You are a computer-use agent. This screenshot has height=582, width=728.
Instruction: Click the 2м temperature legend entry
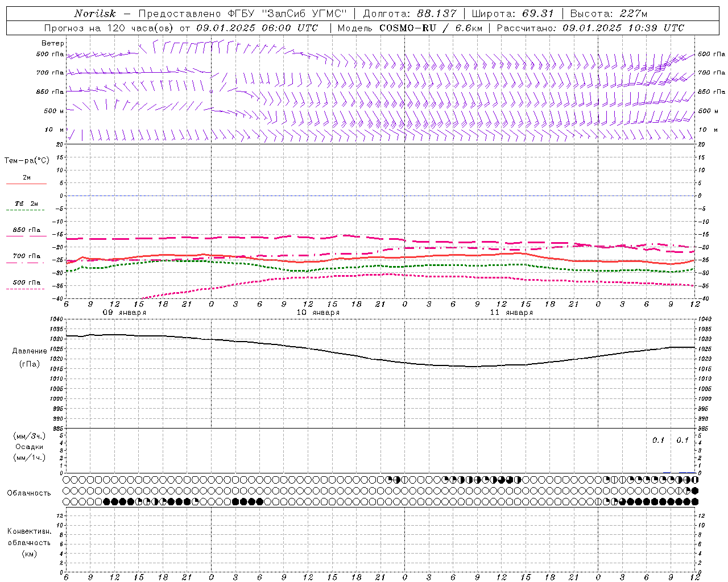click(26, 177)
